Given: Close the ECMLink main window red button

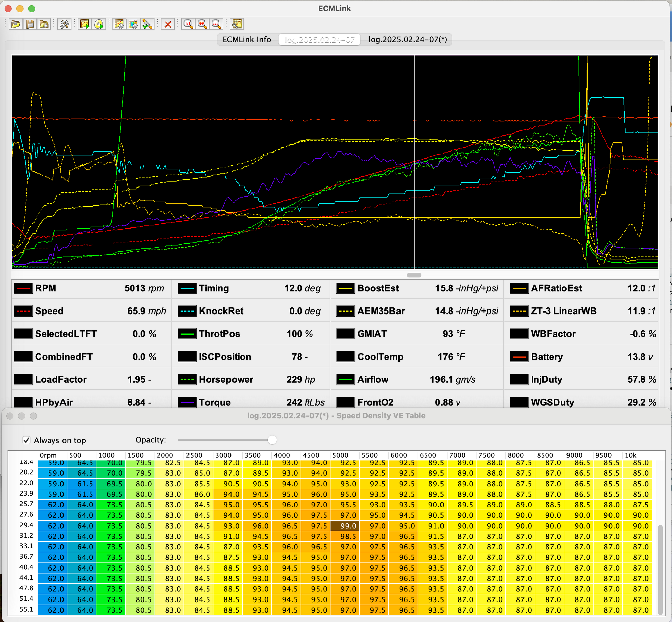Looking at the screenshot, I should tap(8, 9).
